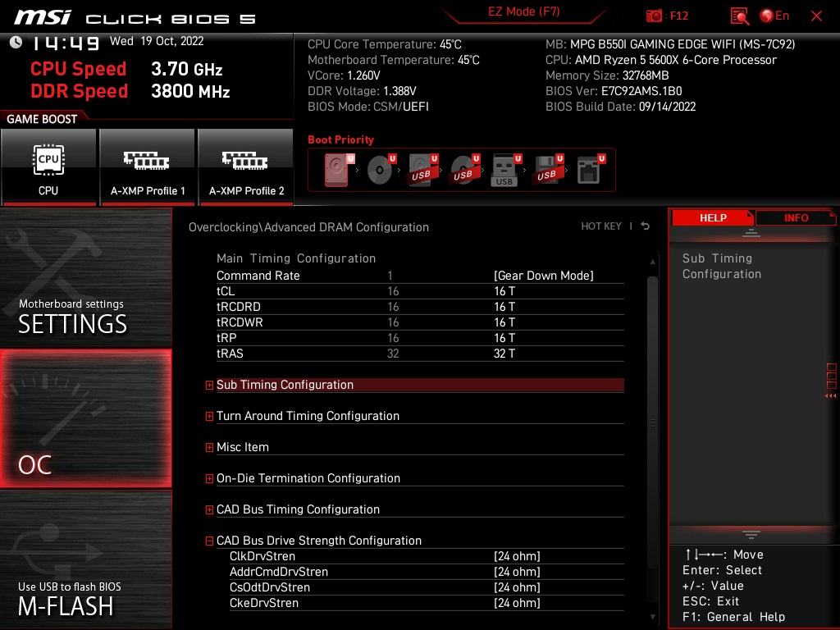
Task: Click the settings list scrollbar thumb
Action: [652, 423]
